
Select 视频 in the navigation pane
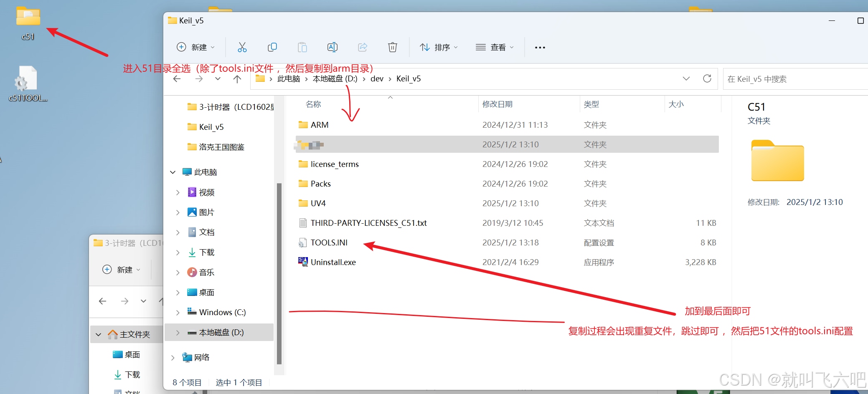[201, 192]
